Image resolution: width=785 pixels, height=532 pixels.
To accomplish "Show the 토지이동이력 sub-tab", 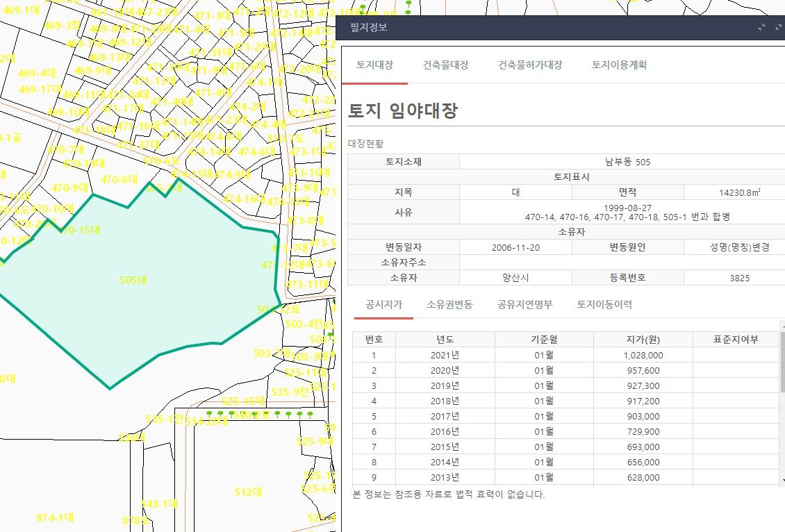I will click(604, 304).
